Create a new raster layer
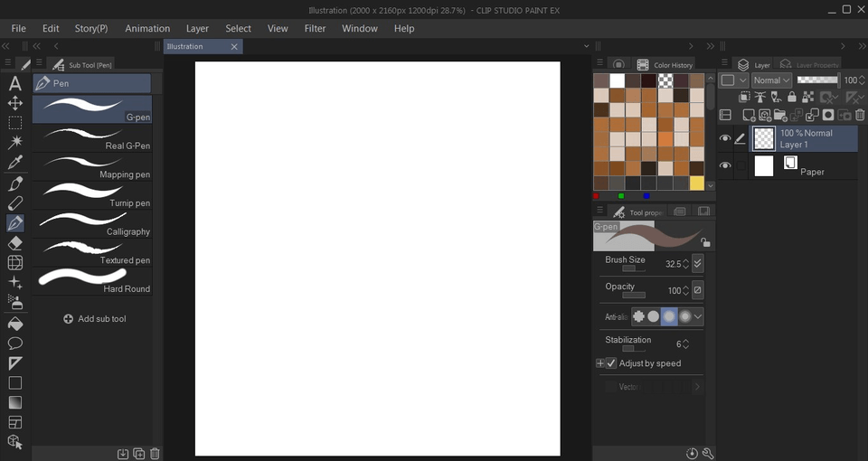Image resolution: width=868 pixels, height=461 pixels. click(x=749, y=115)
